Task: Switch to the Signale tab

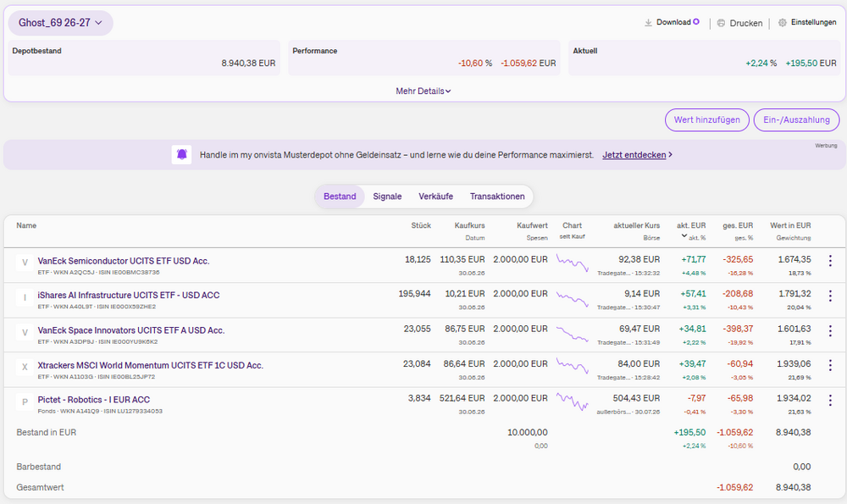Action: coord(387,196)
